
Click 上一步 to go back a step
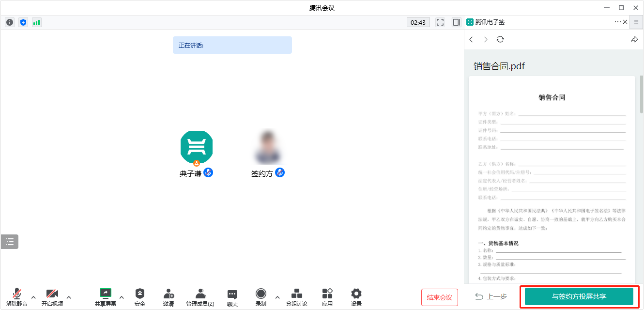point(491,296)
